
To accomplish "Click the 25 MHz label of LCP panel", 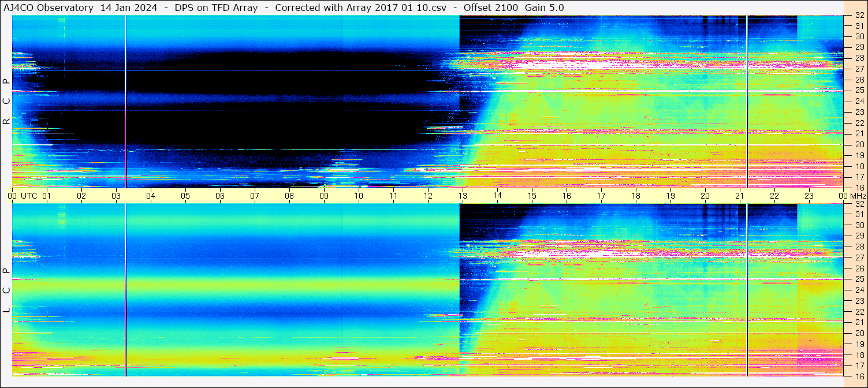I will [859, 279].
